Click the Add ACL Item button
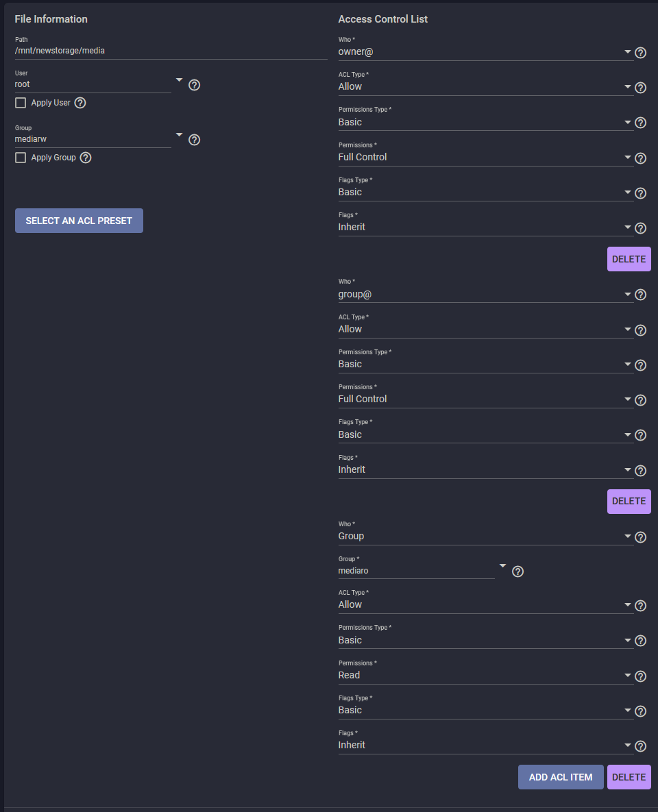 tap(561, 777)
